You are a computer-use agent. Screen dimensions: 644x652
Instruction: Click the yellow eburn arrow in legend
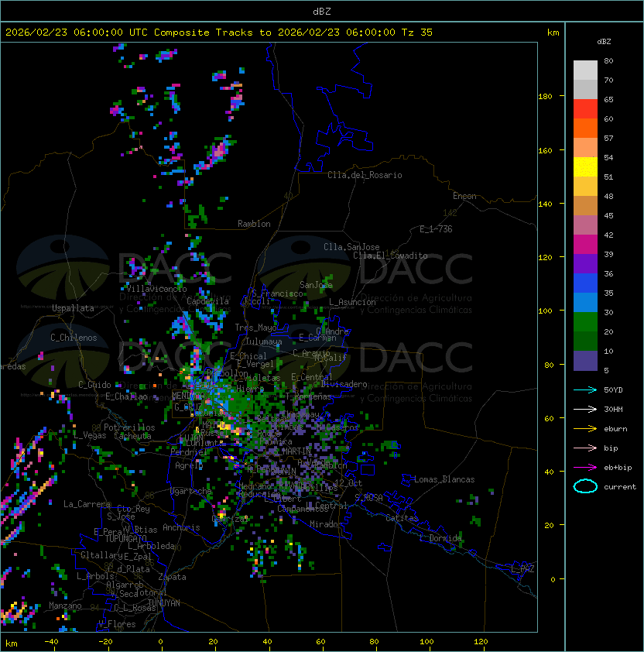585,429
